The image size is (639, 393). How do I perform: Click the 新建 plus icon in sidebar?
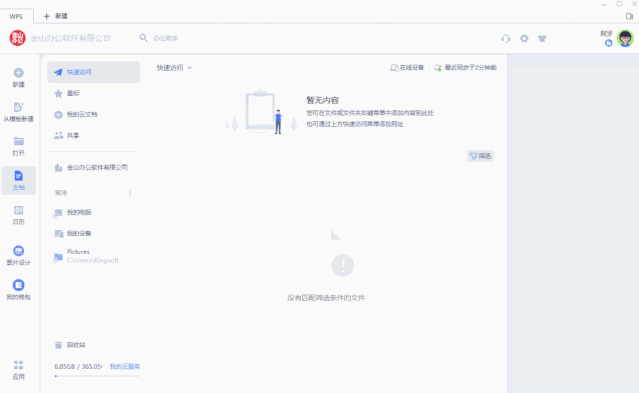[x=18, y=73]
